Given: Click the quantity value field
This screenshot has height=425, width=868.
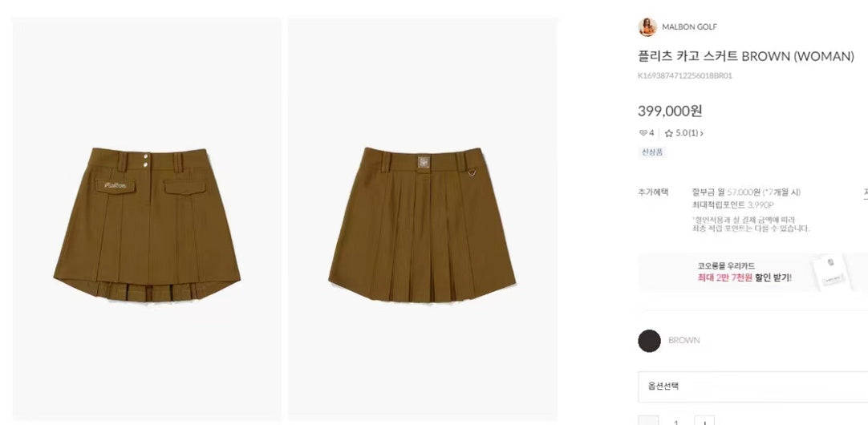Looking at the screenshot, I should pyautogui.click(x=676, y=421).
